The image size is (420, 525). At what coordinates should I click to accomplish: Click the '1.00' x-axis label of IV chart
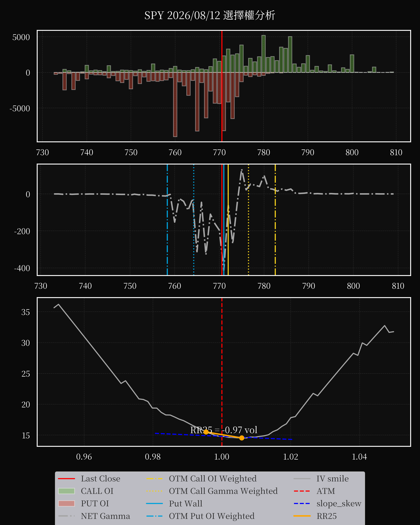(222, 457)
